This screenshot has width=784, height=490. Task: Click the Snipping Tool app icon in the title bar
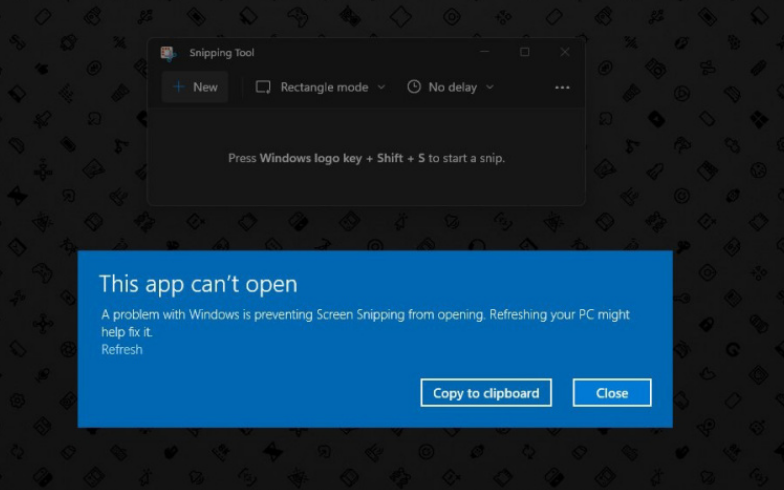(x=168, y=53)
